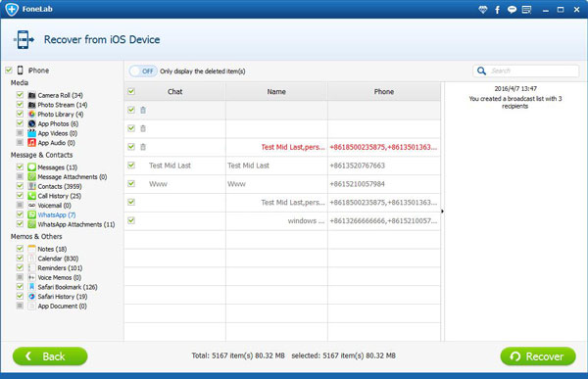This screenshot has width=588, height=379.
Task: Click the menu list icon in title bar
Action: coord(526,10)
